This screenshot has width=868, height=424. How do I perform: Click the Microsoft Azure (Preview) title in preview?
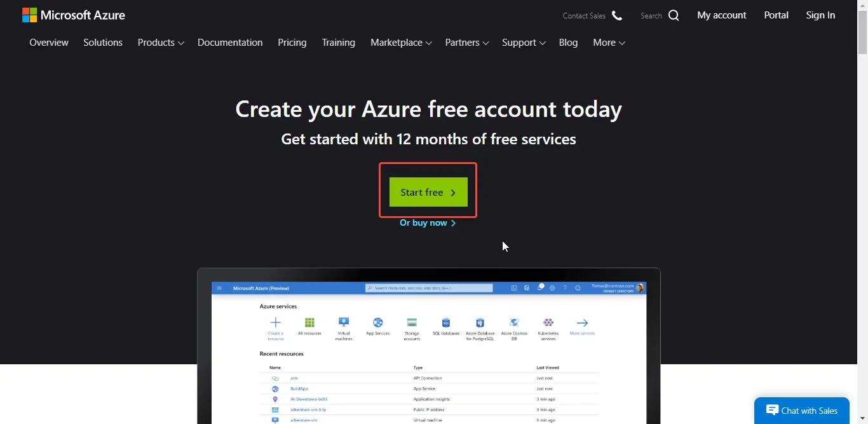pos(261,288)
